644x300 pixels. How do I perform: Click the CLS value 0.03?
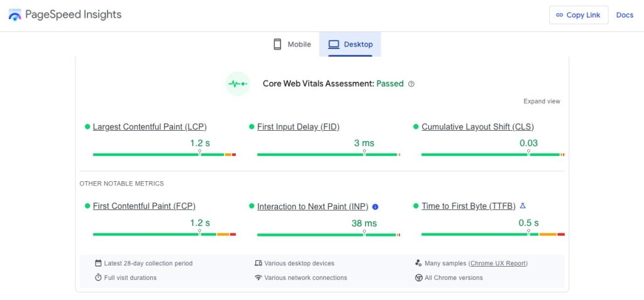(x=528, y=143)
